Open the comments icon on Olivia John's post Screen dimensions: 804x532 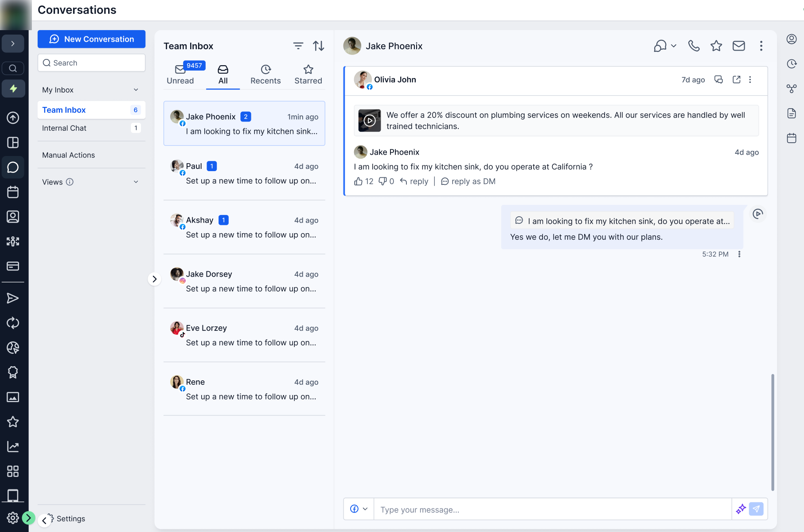[x=718, y=80]
